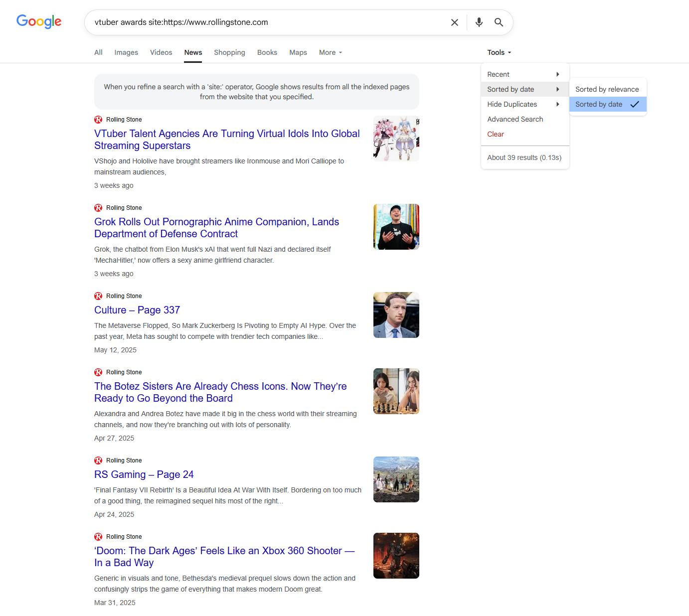Open the Videos tab
This screenshot has height=616, width=689.
(161, 52)
